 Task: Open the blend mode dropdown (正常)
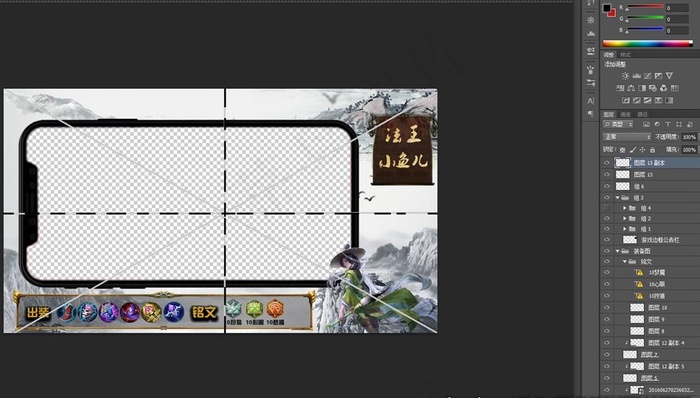click(627, 137)
